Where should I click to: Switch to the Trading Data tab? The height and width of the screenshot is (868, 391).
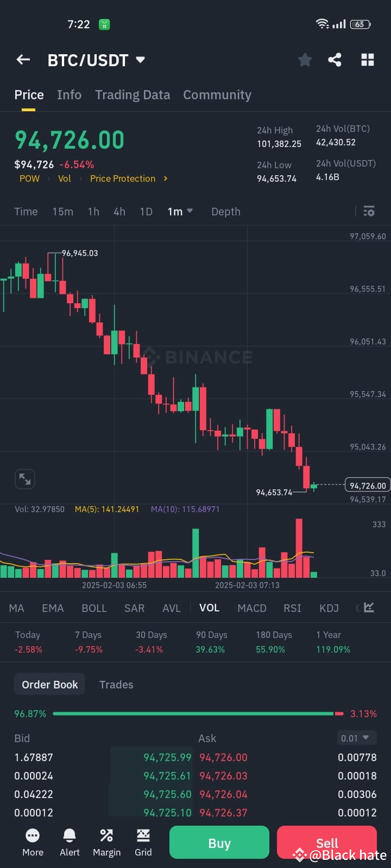click(133, 94)
